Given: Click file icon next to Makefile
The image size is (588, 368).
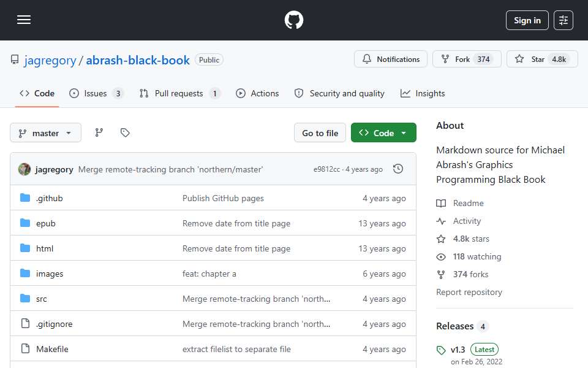Looking at the screenshot, I should point(25,348).
